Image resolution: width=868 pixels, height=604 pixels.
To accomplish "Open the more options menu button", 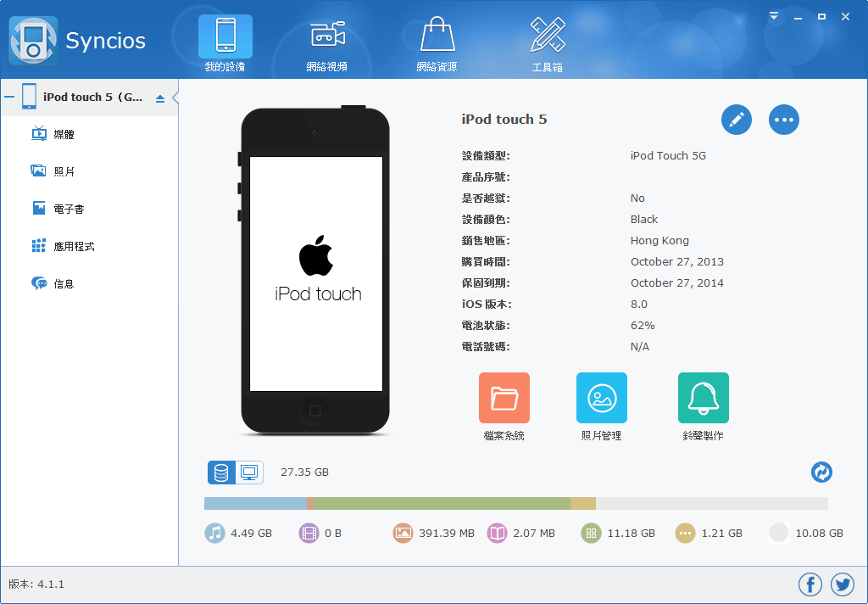I will [783, 120].
